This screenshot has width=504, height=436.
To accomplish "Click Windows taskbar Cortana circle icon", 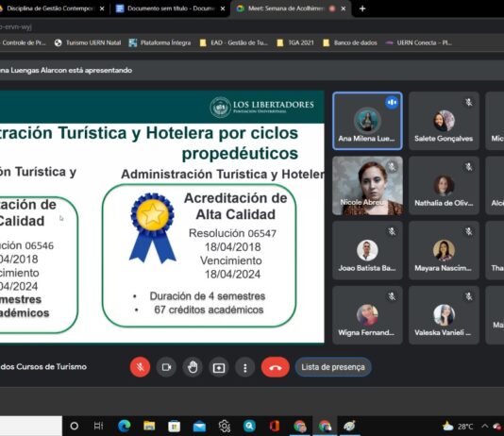I will point(75,426).
